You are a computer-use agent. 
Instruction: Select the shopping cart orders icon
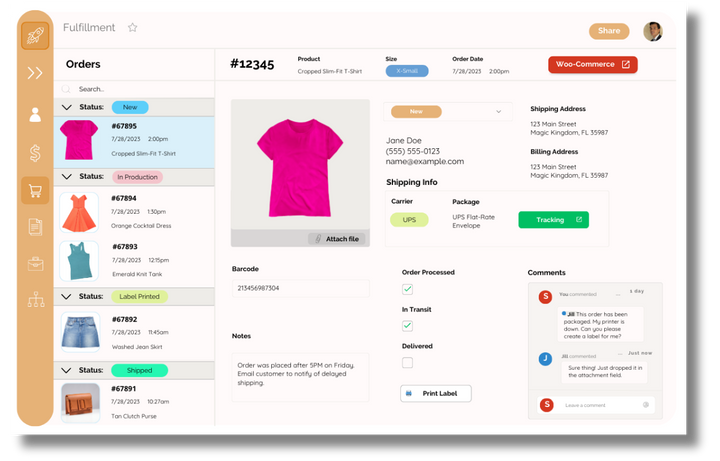[35, 190]
